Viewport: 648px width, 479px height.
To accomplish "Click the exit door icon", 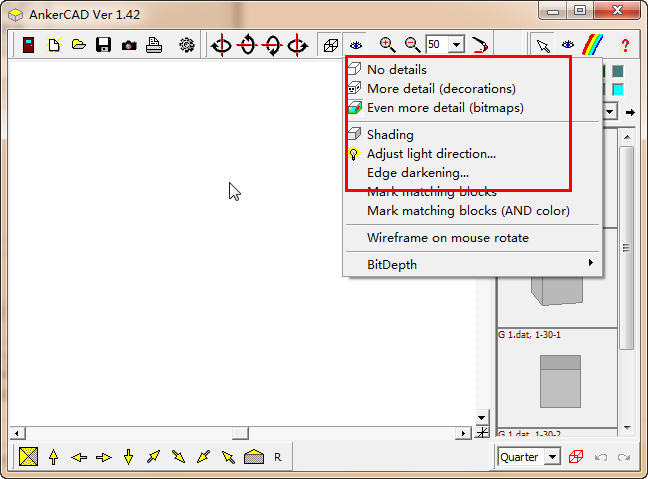I will (x=28, y=45).
